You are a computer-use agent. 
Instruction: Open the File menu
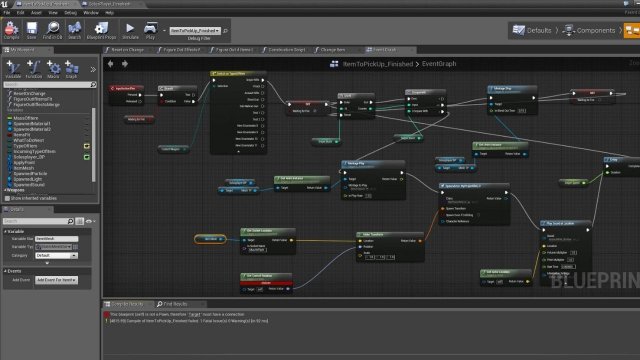(7, 13)
